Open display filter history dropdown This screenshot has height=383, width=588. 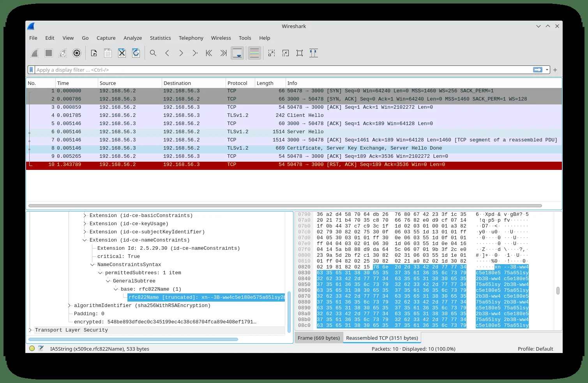click(x=547, y=70)
